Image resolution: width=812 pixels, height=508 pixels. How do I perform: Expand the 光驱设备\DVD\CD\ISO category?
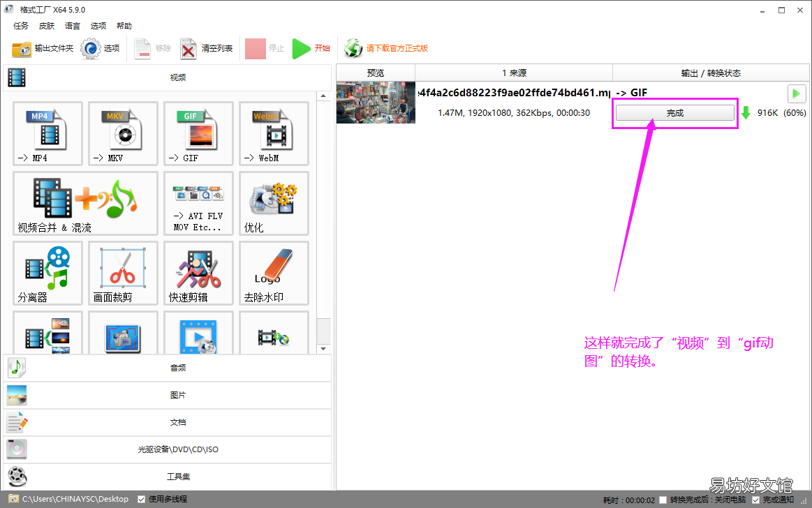tap(168, 449)
